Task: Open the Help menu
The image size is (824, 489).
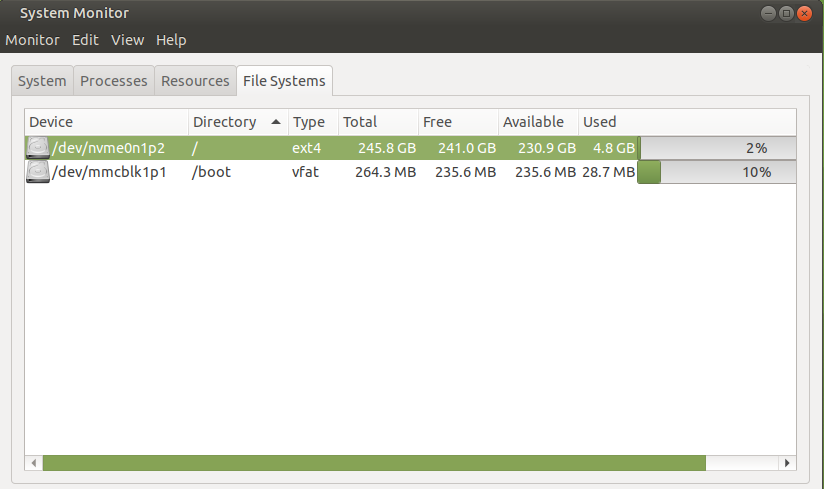Action: pyautogui.click(x=171, y=40)
